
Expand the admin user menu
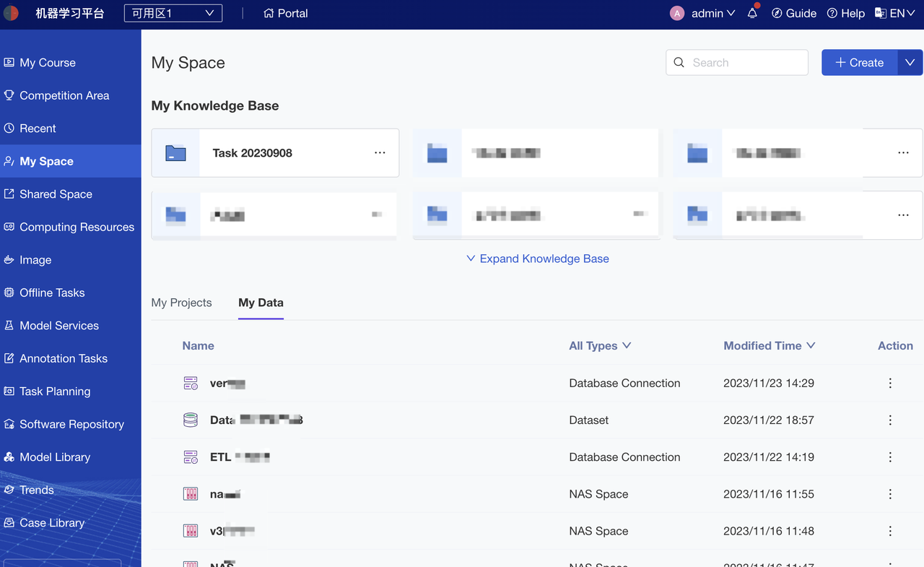[714, 13]
